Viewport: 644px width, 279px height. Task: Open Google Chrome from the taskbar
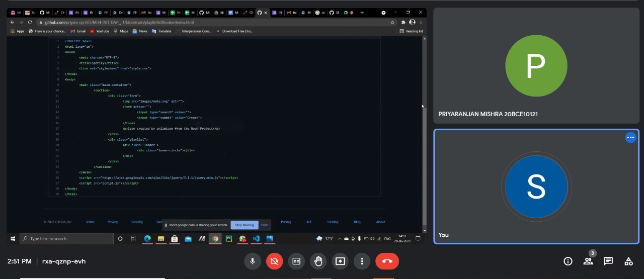[215, 238]
